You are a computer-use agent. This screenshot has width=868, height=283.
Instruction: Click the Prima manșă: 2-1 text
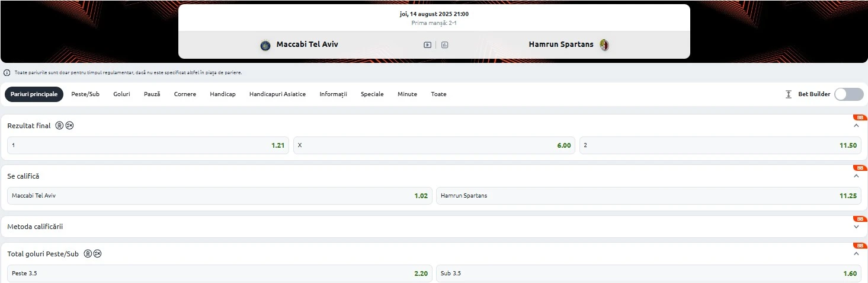point(434,23)
